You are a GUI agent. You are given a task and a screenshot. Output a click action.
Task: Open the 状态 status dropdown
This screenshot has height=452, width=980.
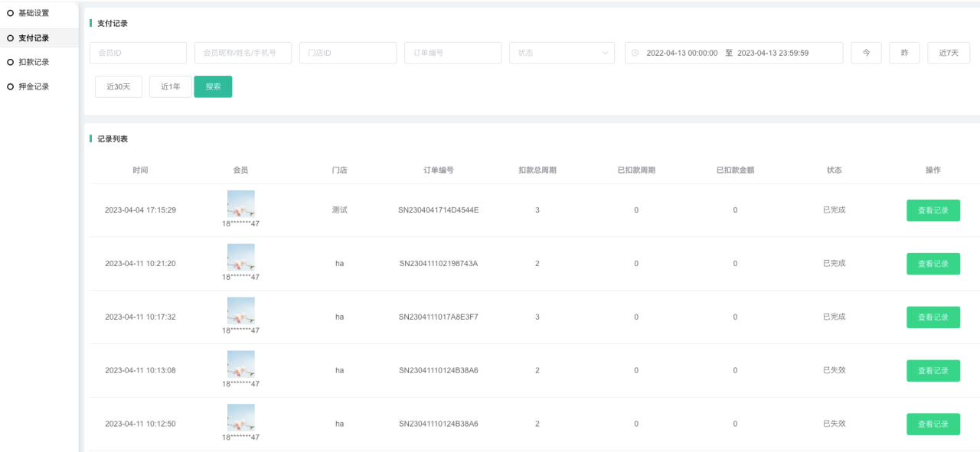point(561,53)
